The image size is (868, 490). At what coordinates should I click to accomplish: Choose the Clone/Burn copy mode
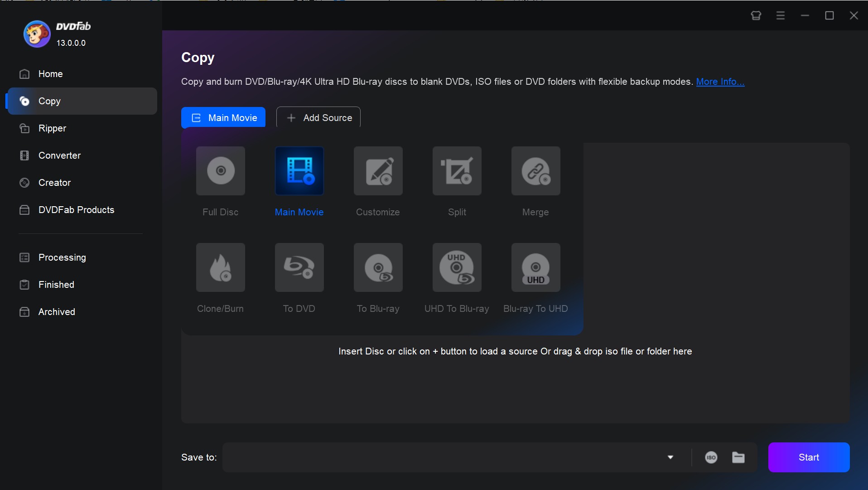click(x=220, y=277)
